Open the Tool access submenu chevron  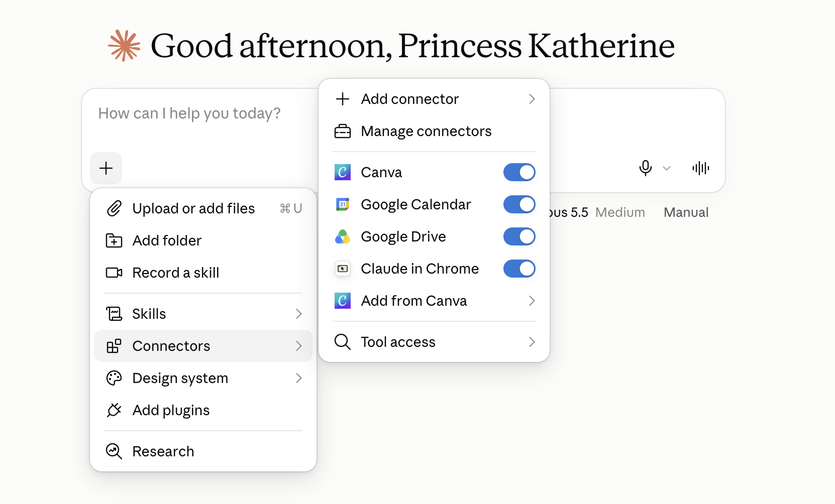pos(532,342)
